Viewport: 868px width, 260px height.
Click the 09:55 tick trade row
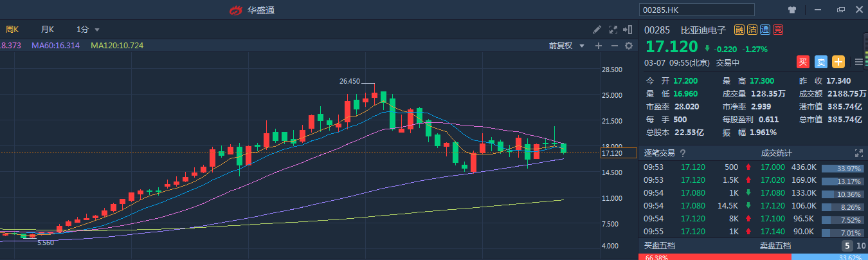coord(698,231)
